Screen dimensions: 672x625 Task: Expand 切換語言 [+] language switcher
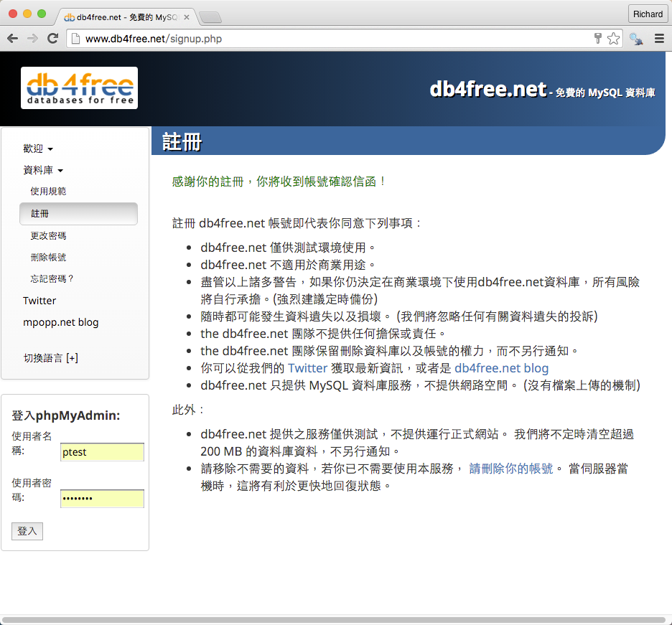[50, 357]
